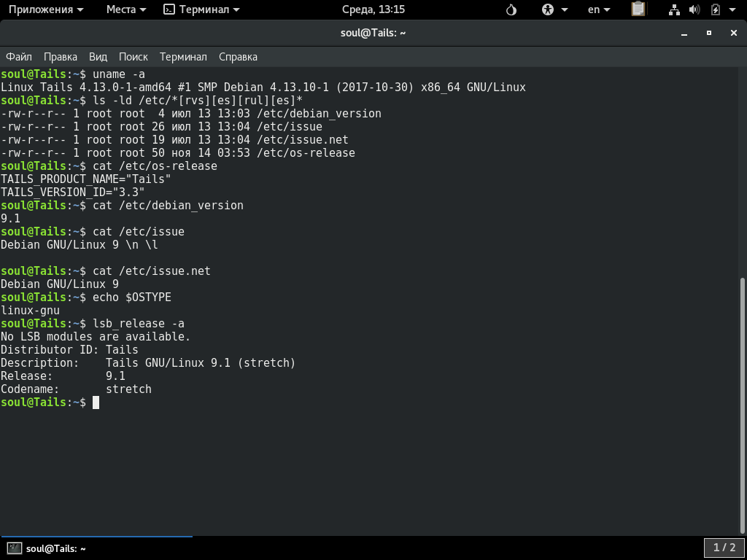This screenshot has height=560, width=747.
Task: Open the en keyboard layout dropdown
Action: 599,9
